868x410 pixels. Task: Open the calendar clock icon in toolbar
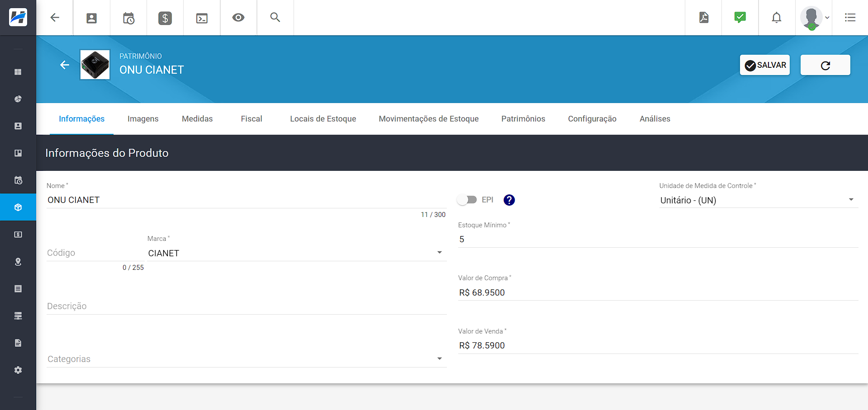(x=128, y=18)
